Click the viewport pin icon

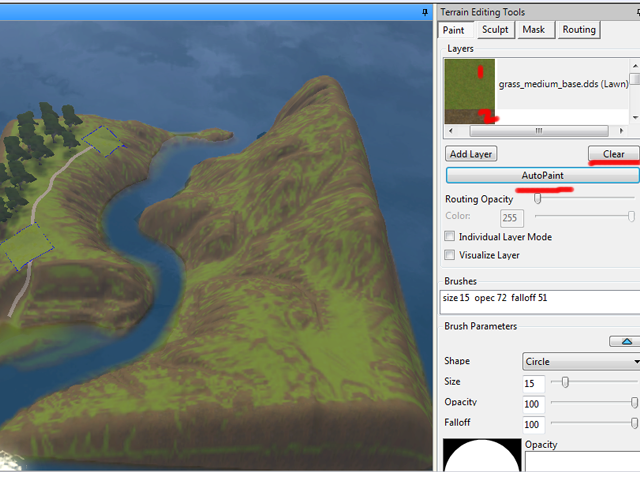[x=424, y=12]
